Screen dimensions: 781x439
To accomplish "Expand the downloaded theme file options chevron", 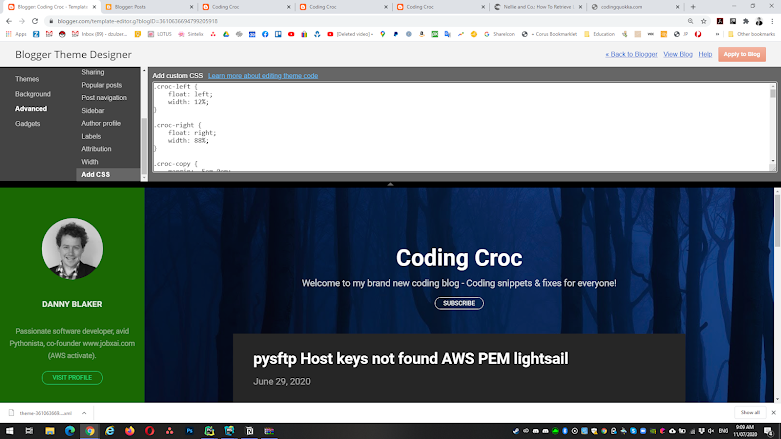I will pos(84,413).
